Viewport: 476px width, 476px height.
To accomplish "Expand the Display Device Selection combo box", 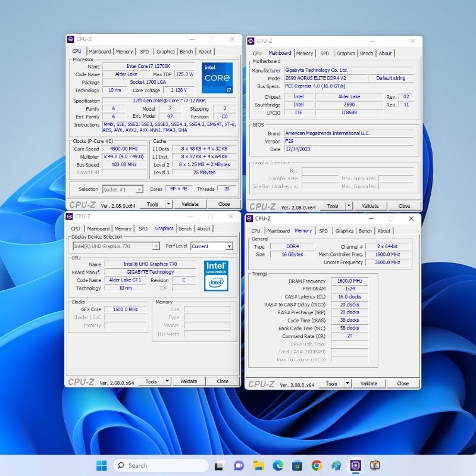I will tap(116, 246).
